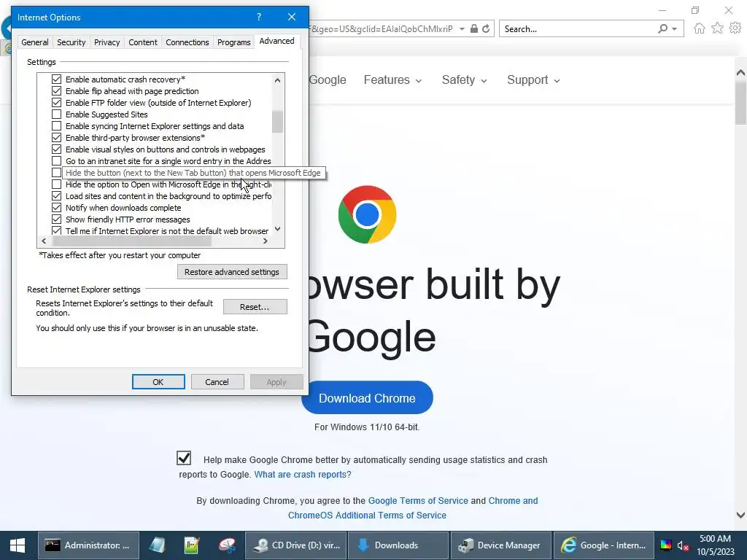The width and height of the screenshot is (747, 560).
Task: Open the green notepad taskbar icon
Action: [192, 545]
